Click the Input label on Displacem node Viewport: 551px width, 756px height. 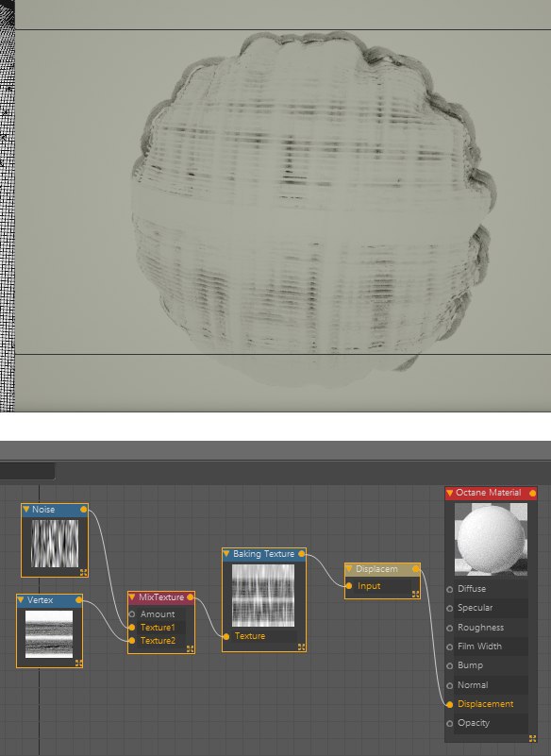point(369,586)
